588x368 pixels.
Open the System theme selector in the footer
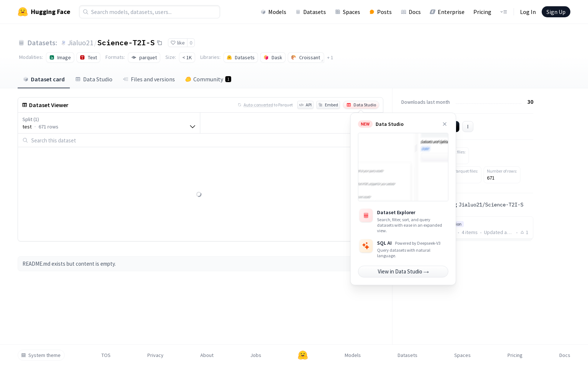coord(41,355)
